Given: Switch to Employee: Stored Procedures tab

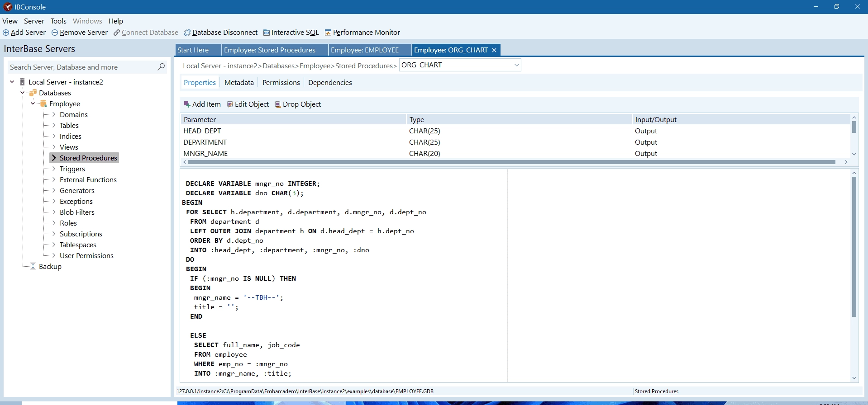Looking at the screenshot, I should (x=275, y=50).
